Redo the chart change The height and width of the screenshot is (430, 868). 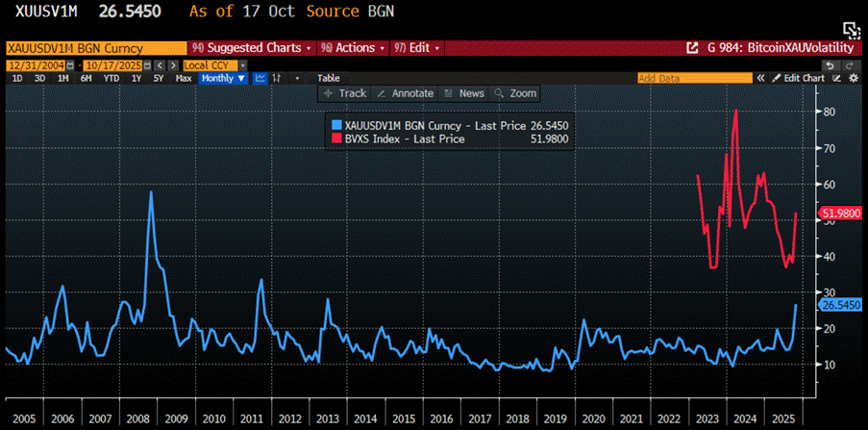[x=849, y=65]
